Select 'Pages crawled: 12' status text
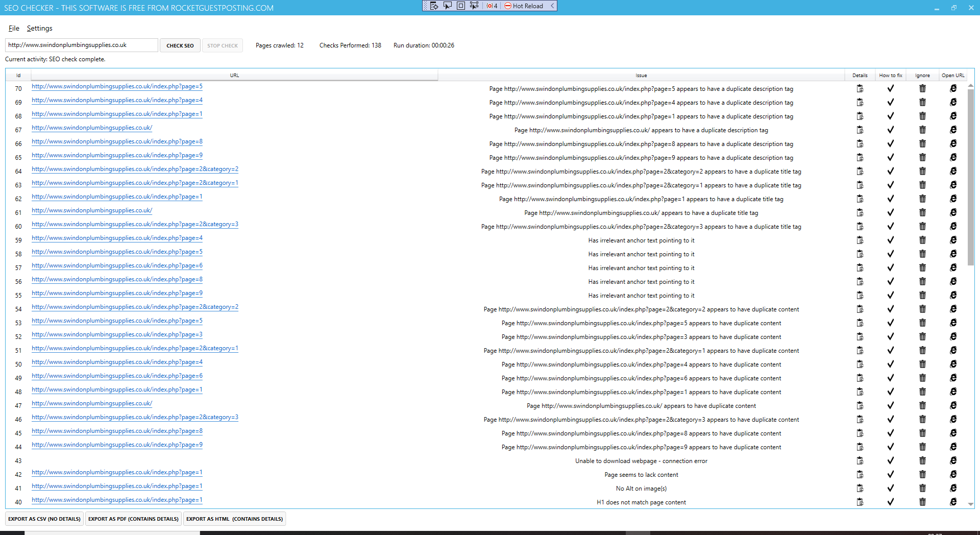Image resolution: width=980 pixels, height=535 pixels. point(280,45)
